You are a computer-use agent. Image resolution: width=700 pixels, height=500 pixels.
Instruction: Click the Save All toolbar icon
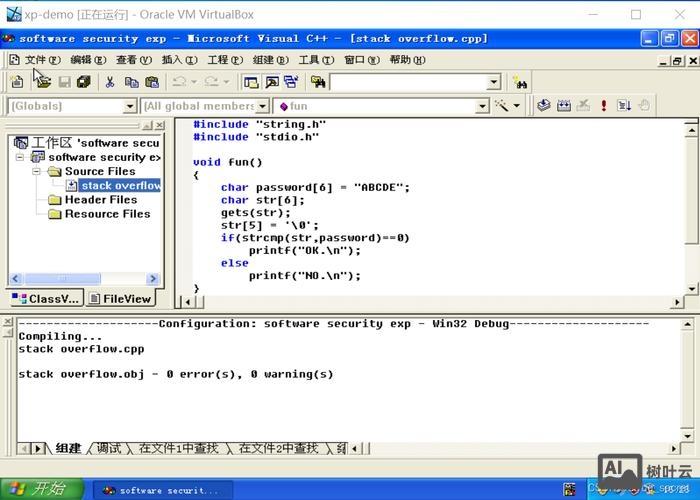pyautogui.click(x=84, y=82)
